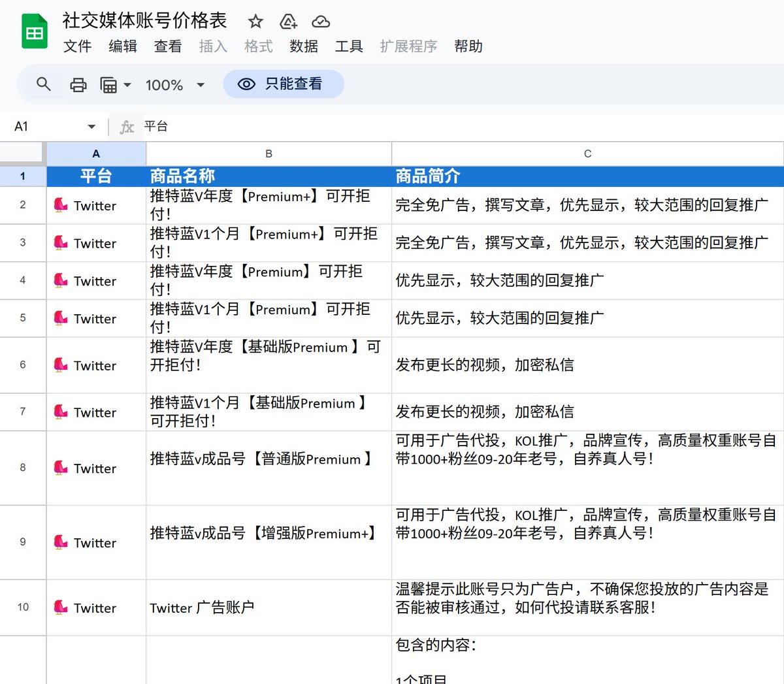Image resolution: width=784 pixels, height=684 pixels.
Task: Select column C header
Action: (587, 154)
